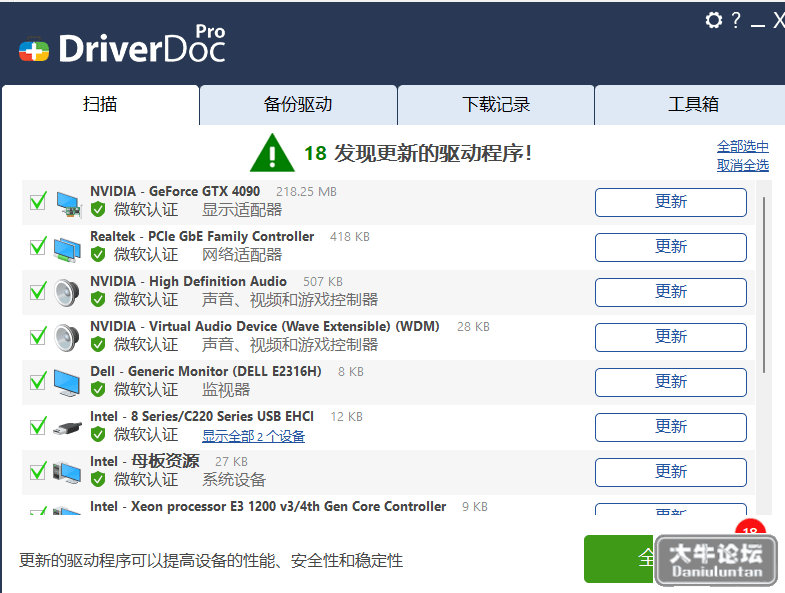This screenshot has width=785, height=593.
Task: Click the DriverDoc Pro logo
Action: (x=122, y=45)
